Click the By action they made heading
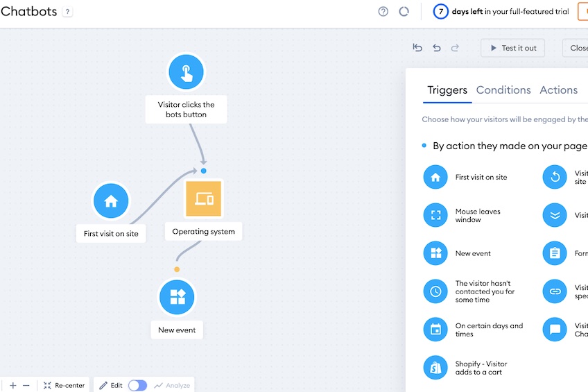Image resolution: width=588 pixels, height=392 pixels. tap(510, 146)
